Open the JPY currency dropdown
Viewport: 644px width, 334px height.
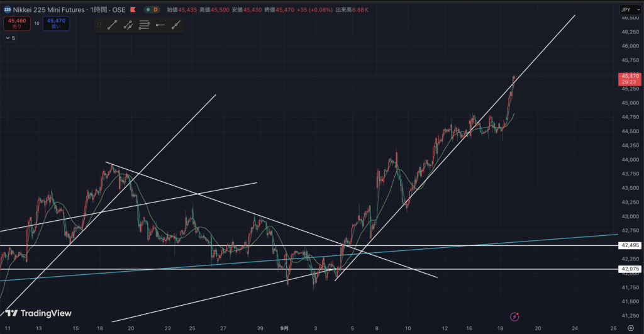626,10
